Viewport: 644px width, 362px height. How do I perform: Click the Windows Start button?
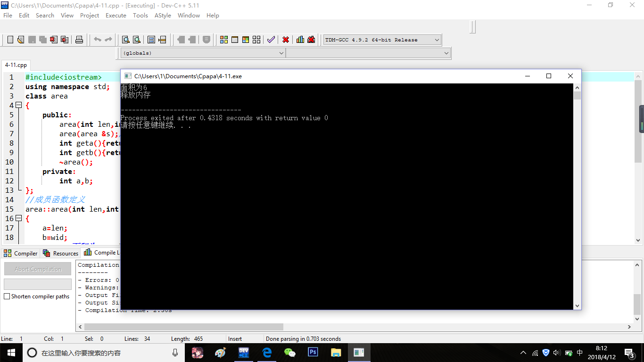tap(11, 353)
